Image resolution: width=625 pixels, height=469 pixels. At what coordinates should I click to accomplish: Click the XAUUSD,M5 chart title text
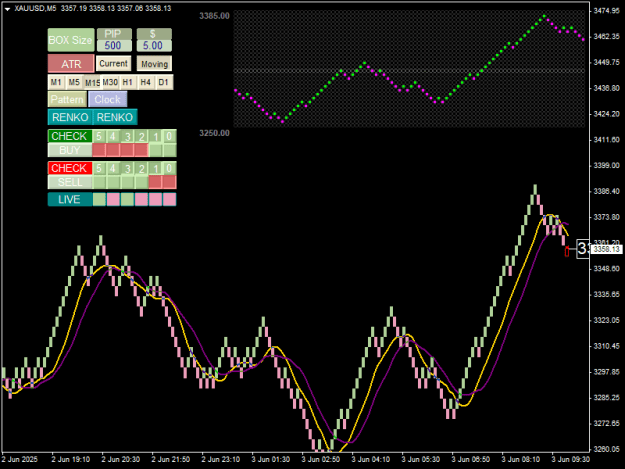[x=35, y=8]
